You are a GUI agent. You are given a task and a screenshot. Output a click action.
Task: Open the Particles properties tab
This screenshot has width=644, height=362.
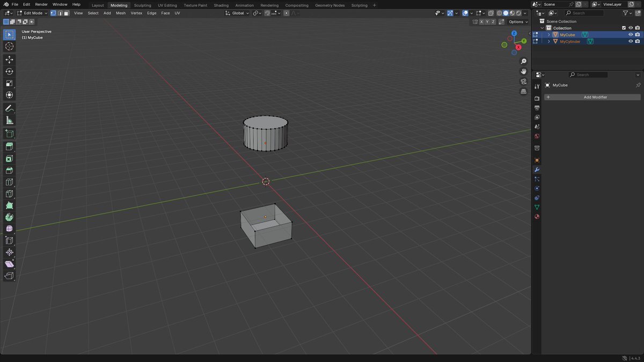(x=537, y=179)
